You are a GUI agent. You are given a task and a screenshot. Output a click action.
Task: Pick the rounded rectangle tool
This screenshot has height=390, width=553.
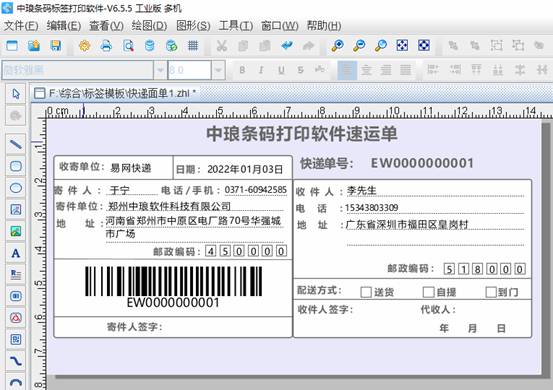(16, 166)
